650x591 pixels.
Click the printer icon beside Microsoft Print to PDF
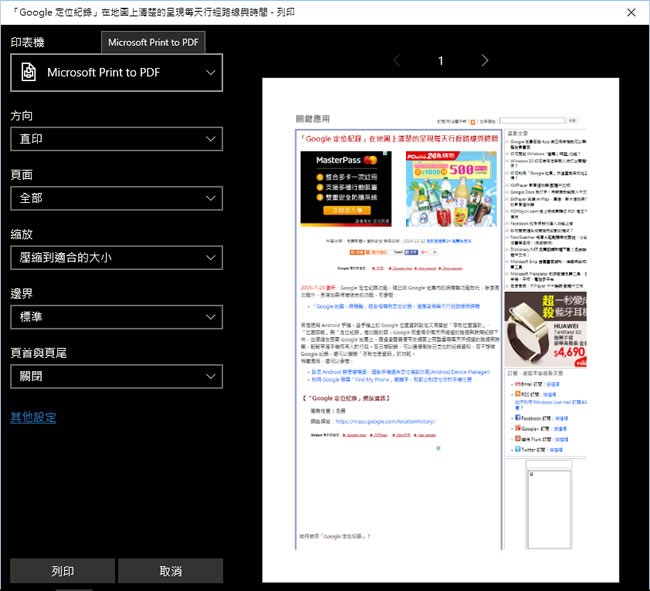coord(29,72)
